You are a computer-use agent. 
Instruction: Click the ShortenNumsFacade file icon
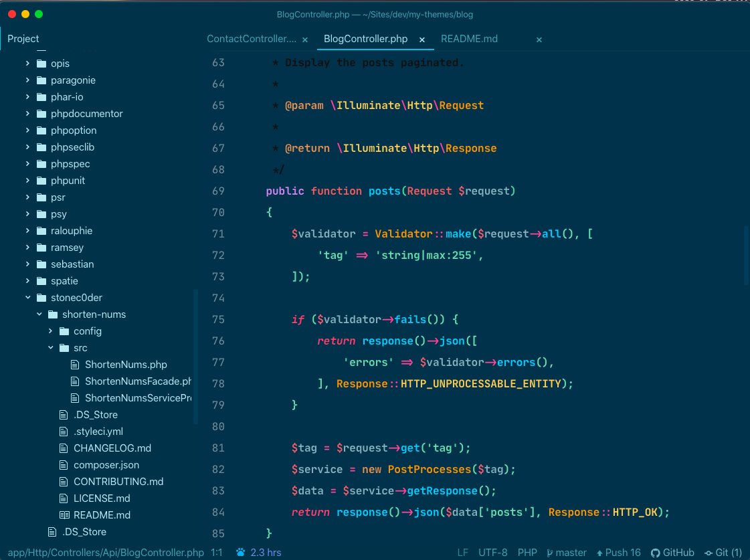pos(75,381)
